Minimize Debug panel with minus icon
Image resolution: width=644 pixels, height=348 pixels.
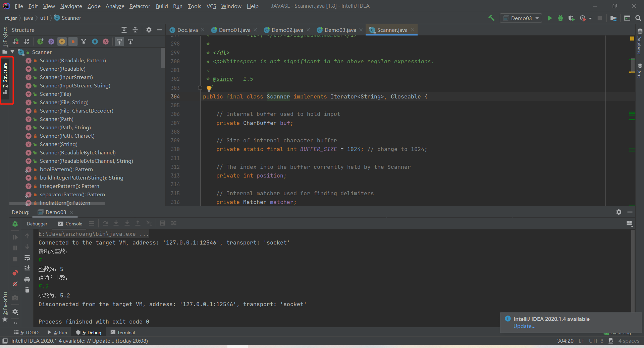coord(630,212)
